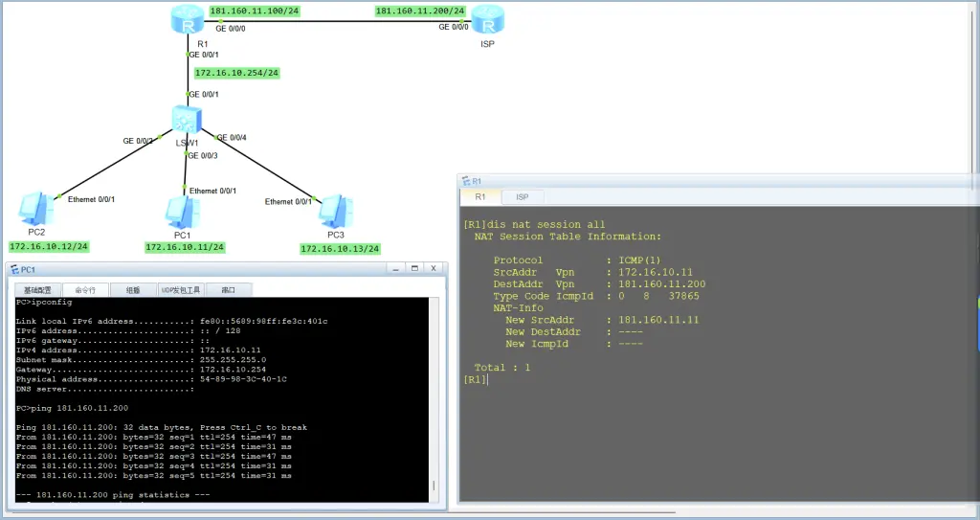
Task: Open the 串口 tab
Action: pos(228,289)
